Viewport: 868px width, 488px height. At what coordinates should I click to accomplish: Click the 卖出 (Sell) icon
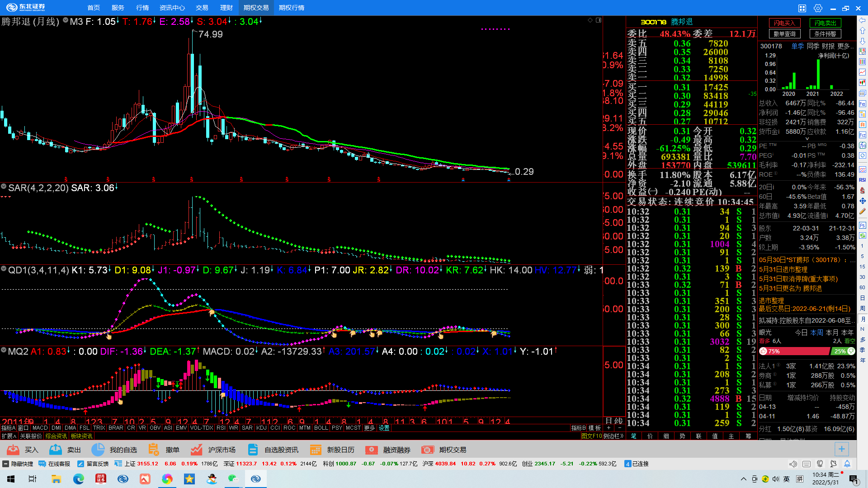tap(56, 450)
